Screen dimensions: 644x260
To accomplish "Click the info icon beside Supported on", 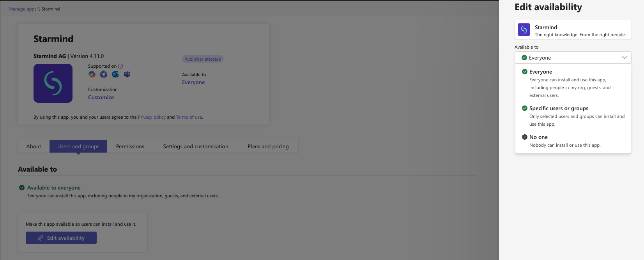I will [x=120, y=66].
